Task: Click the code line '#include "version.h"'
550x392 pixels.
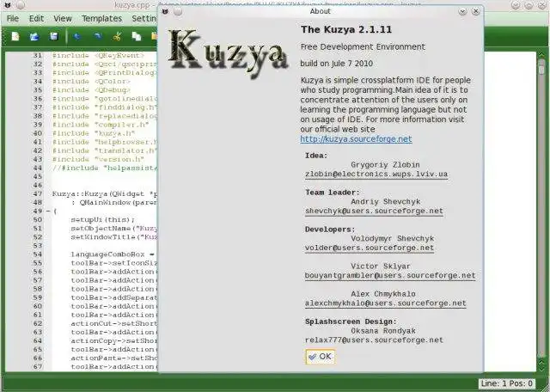Action: (x=98, y=159)
